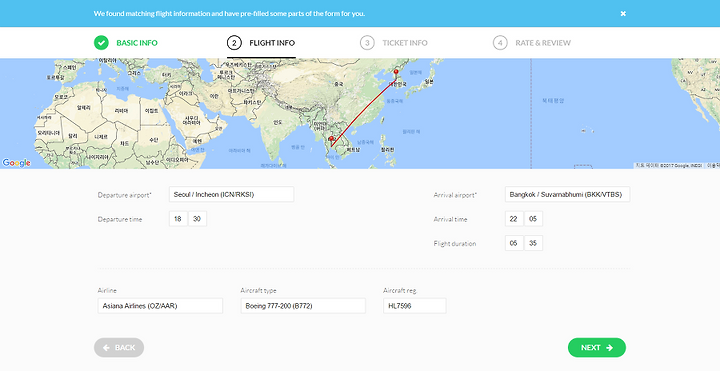Click the Airline label
The width and height of the screenshot is (720, 371).
pyautogui.click(x=107, y=291)
